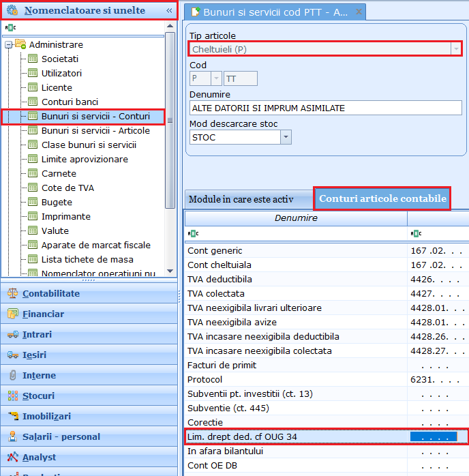
Task: Click the Financiar module icon
Action: tap(12, 314)
